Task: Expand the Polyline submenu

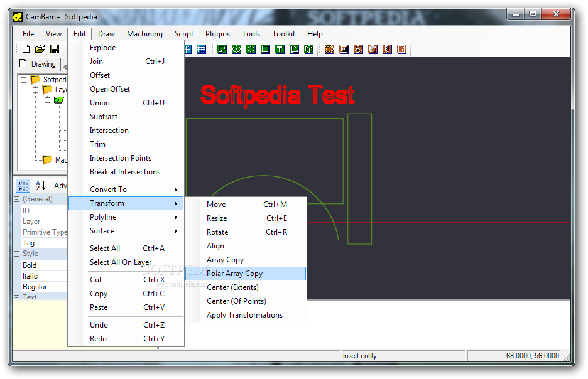Action: [126, 217]
